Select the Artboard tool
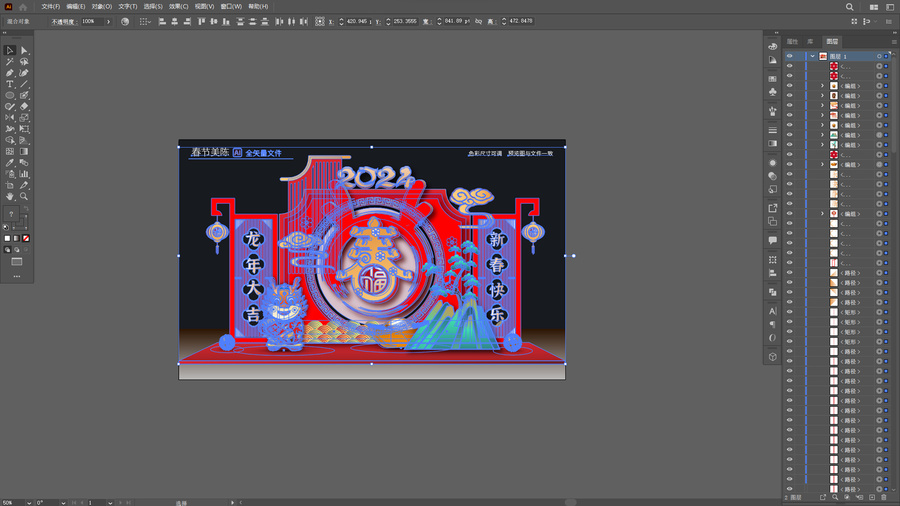This screenshot has width=900, height=506. pyautogui.click(x=10, y=185)
